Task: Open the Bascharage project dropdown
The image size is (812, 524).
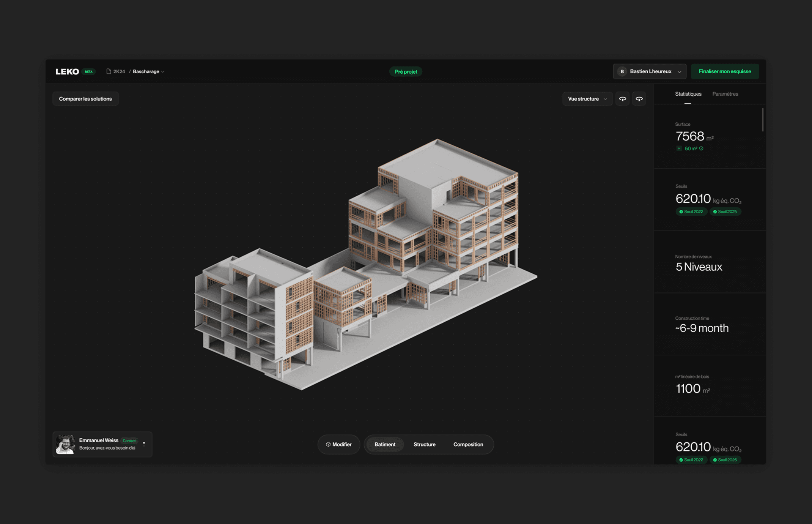Action: (x=149, y=71)
